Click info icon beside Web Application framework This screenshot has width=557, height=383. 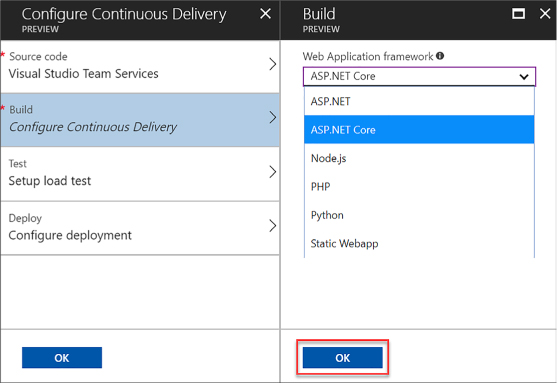[x=440, y=56]
